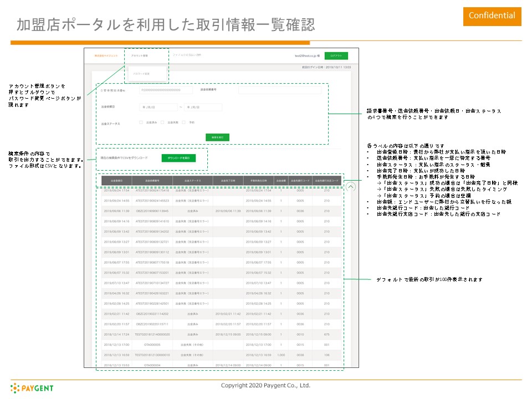The width and height of the screenshot is (532, 399).
Task: Open the 出金依頼日 start date picker
Action: point(157,107)
